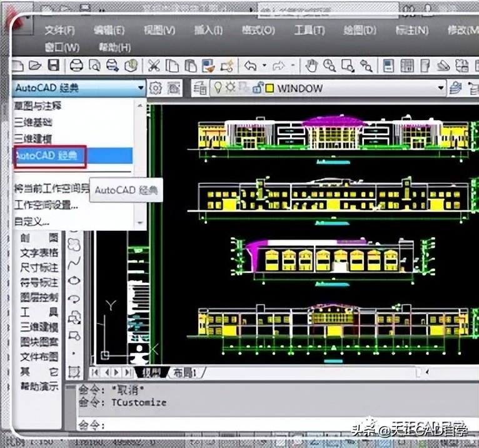Open the Redo history dropdown arrow
The width and height of the screenshot is (479, 448).
(293, 66)
